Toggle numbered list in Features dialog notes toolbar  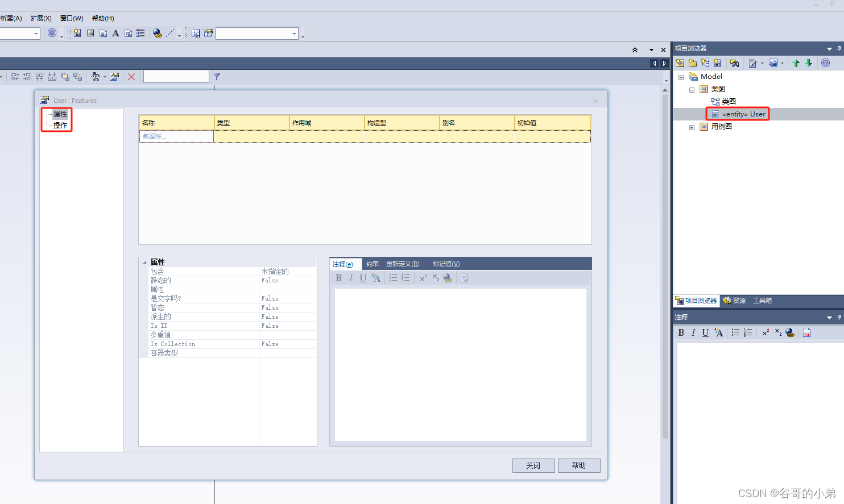coord(406,278)
